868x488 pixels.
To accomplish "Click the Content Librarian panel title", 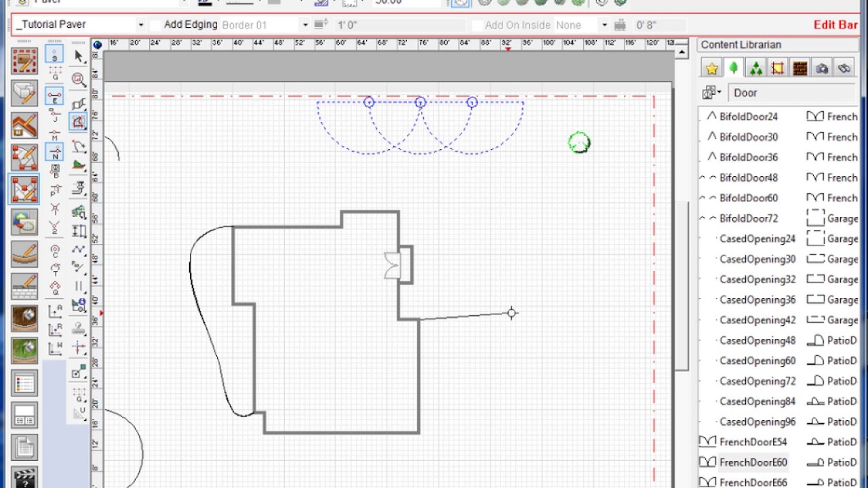I will coord(741,45).
